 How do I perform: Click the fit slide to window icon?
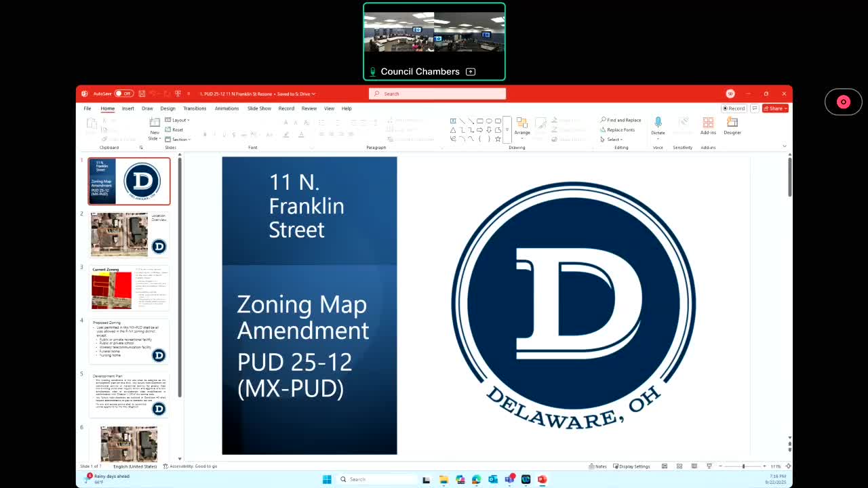[x=787, y=466]
